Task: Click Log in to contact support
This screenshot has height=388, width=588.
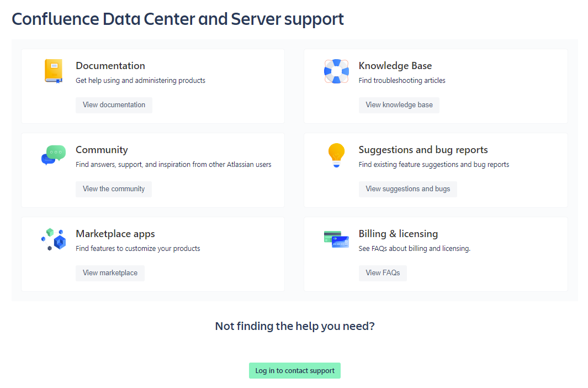Action: coord(295,371)
